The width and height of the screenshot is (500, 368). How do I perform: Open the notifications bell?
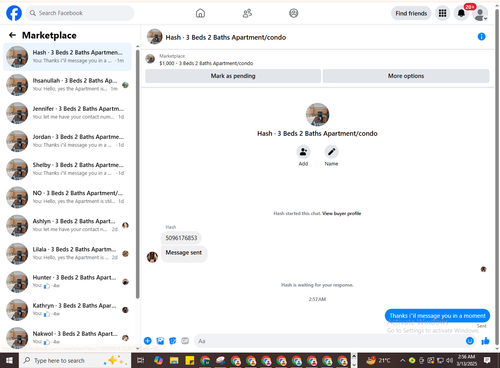pyautogui.click(x=461, y=13)
